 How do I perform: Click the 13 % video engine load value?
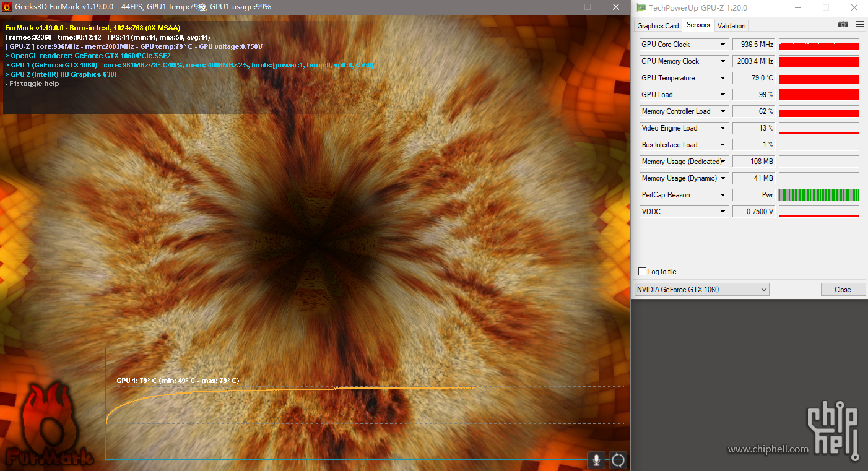pos(753,128)
